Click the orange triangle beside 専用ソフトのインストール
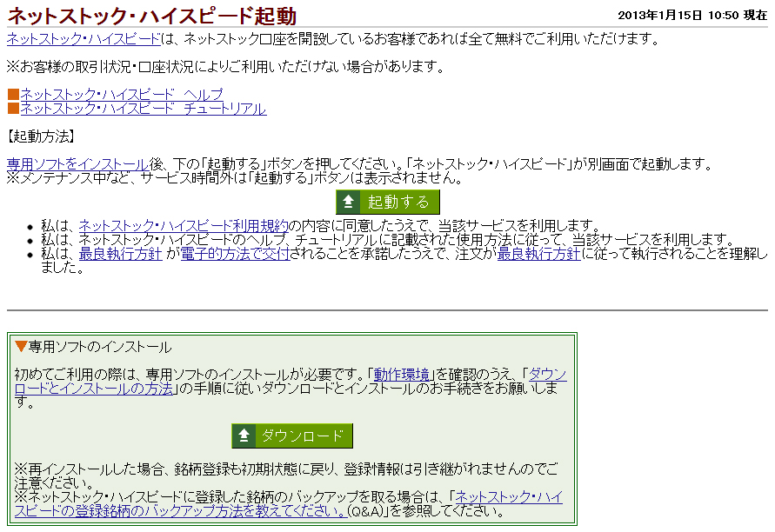 point(21,346)
